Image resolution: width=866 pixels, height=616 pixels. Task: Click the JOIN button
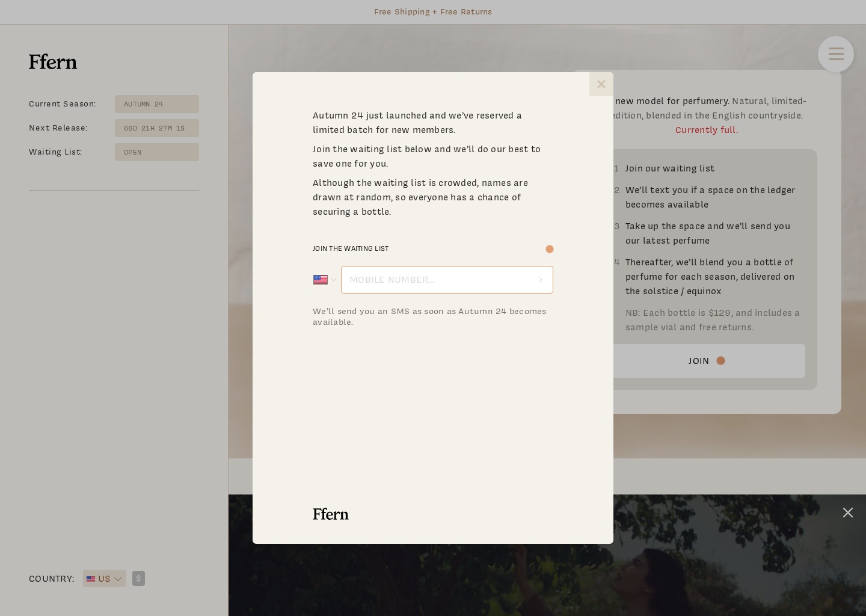[x=706, y=361]
